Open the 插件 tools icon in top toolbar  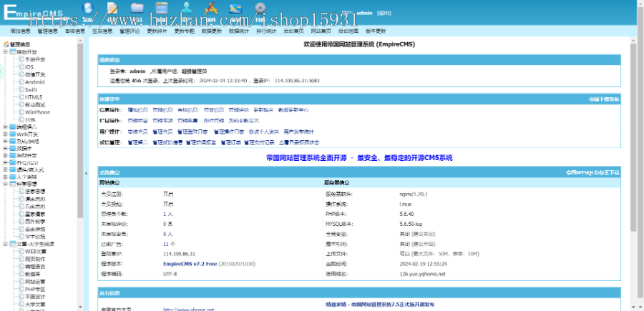[x=211, y=8]
